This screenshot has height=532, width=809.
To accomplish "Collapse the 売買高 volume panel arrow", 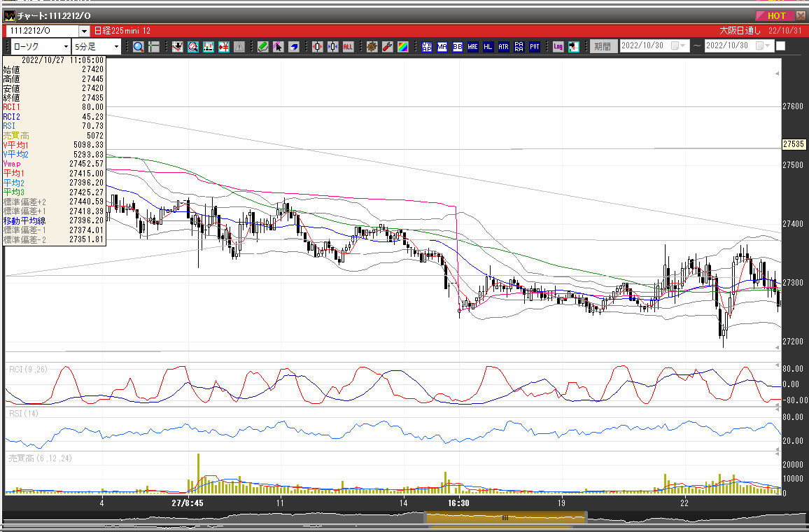I will pos(777,452).
